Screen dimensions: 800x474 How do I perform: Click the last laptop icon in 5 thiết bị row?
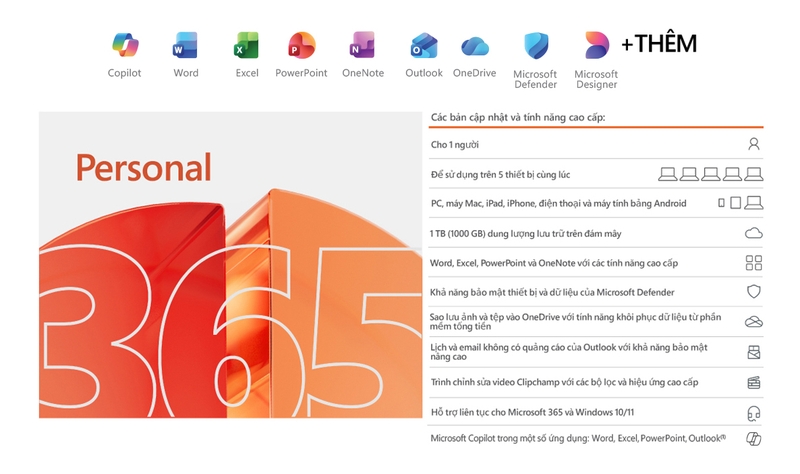[754, 174]
